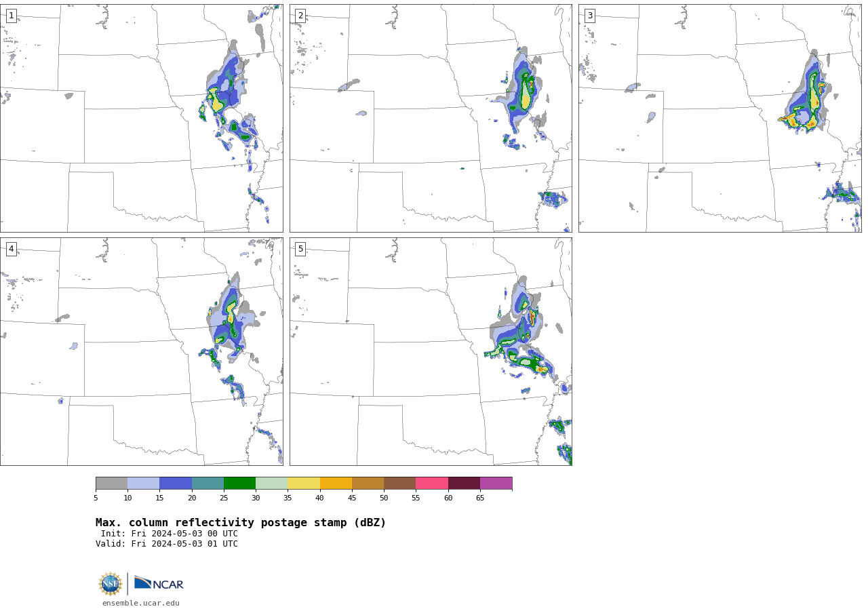Open ensemble member 5 reflectivity map
This screenshot has width=868, height=611.
point(431,351)
